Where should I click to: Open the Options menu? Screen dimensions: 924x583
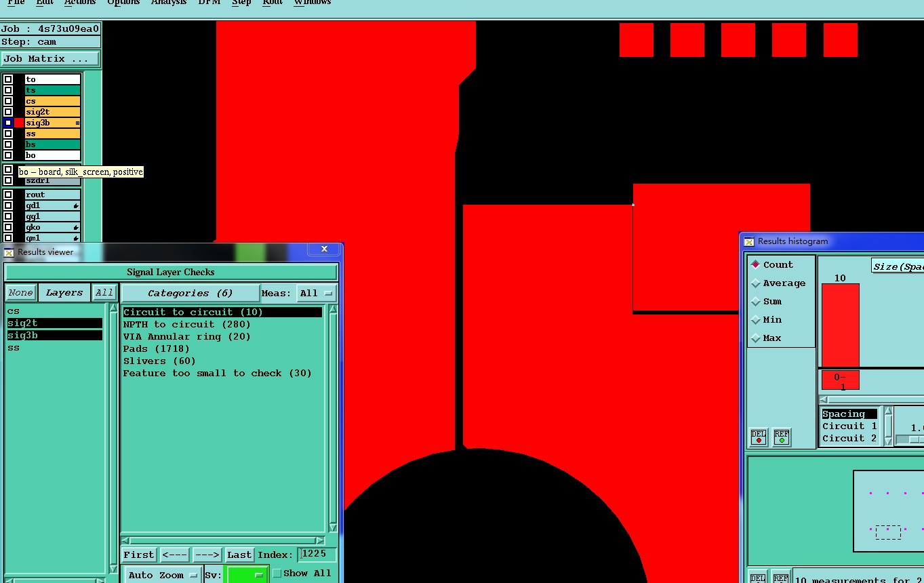point(123,3)
